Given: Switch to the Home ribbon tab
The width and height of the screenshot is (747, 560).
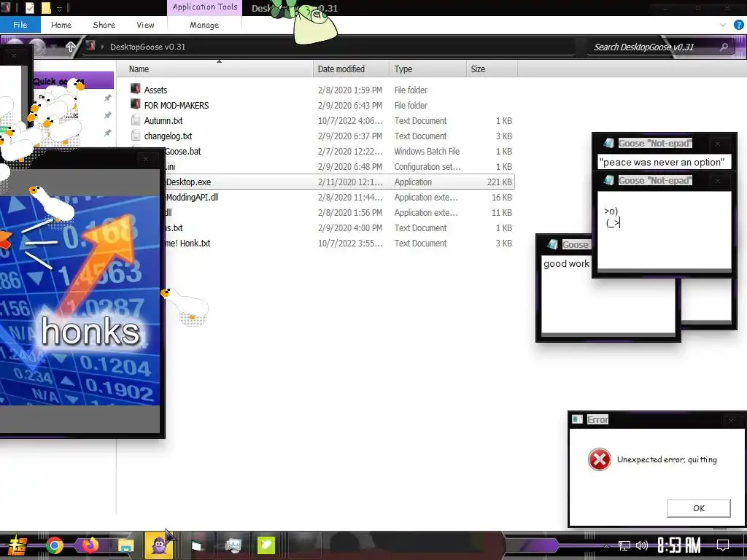Looking at the screenshot, I should 61,25.
